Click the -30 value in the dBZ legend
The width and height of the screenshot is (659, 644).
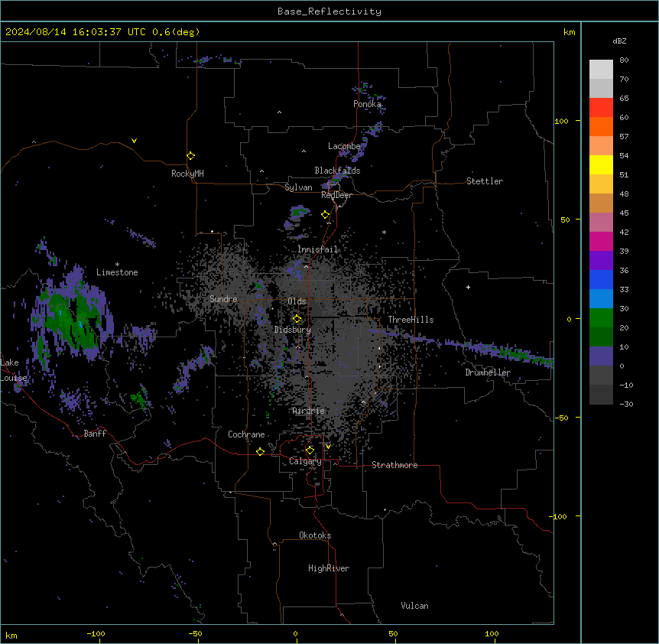(x=626, y=404)
